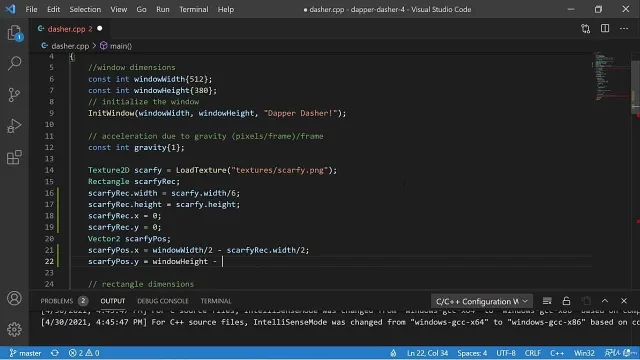Screen dimensions: 640x360
Task: Open the Accounts menu icon
Action: tap(14, 298)
